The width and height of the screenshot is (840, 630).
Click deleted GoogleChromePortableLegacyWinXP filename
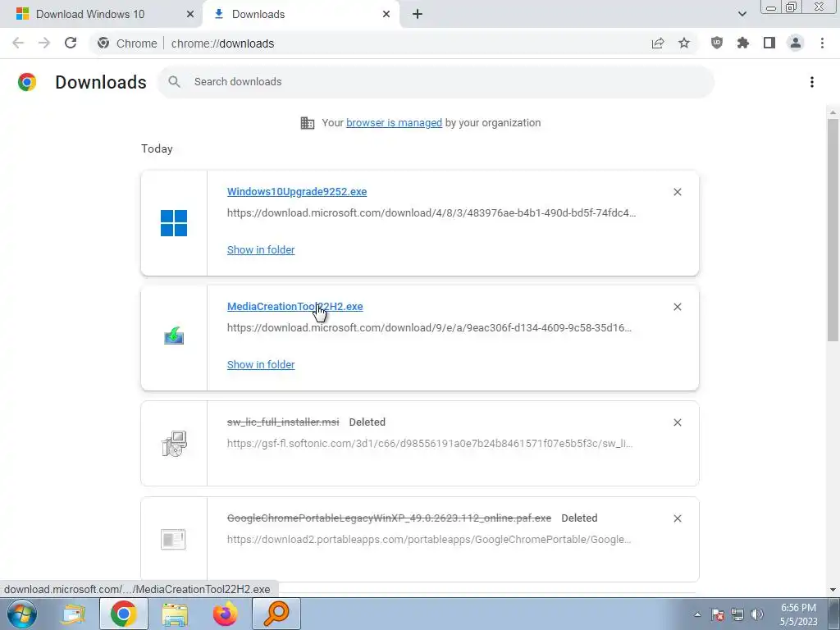click(x=389, y=518)
